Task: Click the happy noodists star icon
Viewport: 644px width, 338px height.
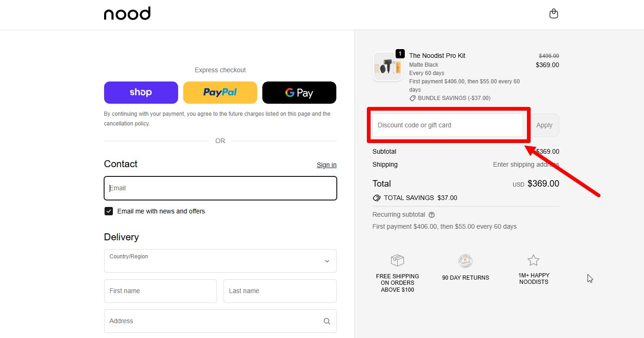Action: coord(533,260)
